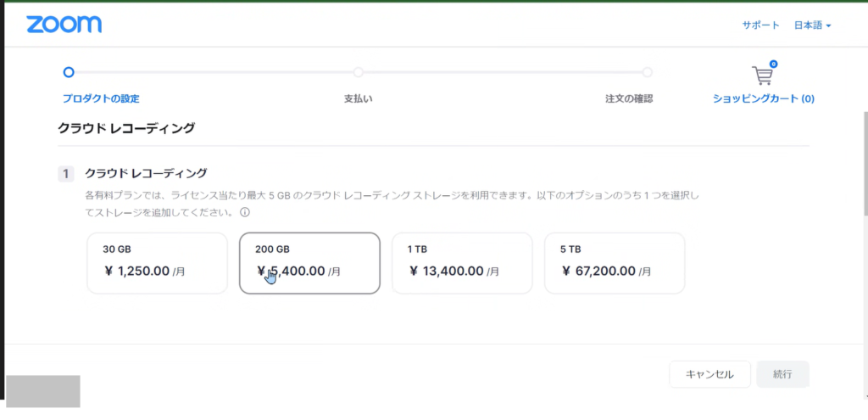Image resolution: width=868 pixels, height=420 pixels.
Task: Open the shopping cart icon
Action: point(762,76)
